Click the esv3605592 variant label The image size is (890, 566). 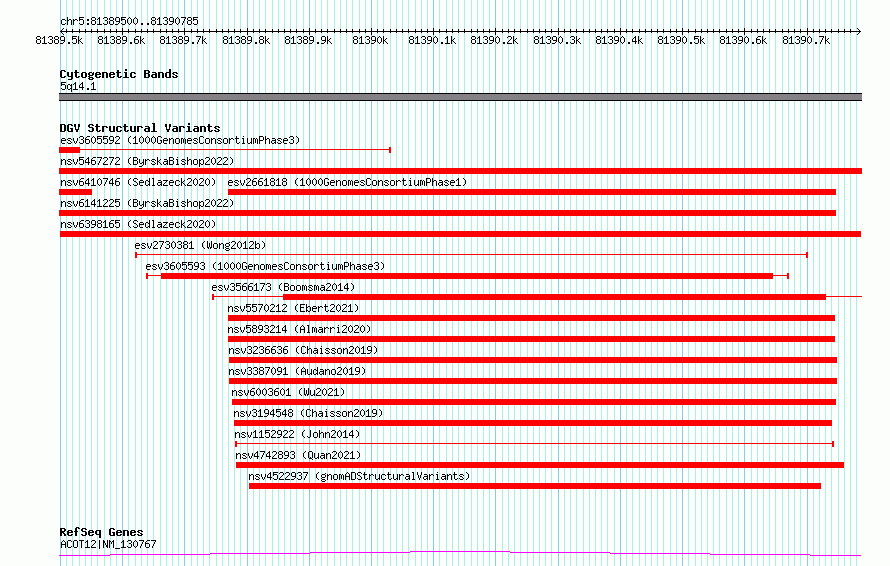click(180, 140)
